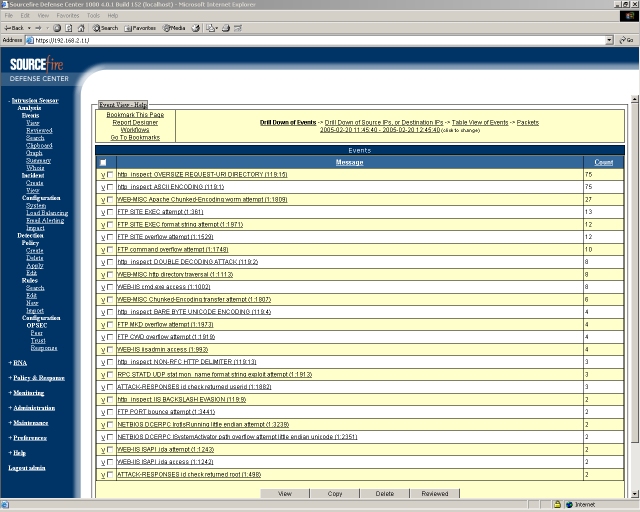Viewport: 640px width, 512px height.
Task: Open the Report Designer link
Action: click(x=135, y=122)
